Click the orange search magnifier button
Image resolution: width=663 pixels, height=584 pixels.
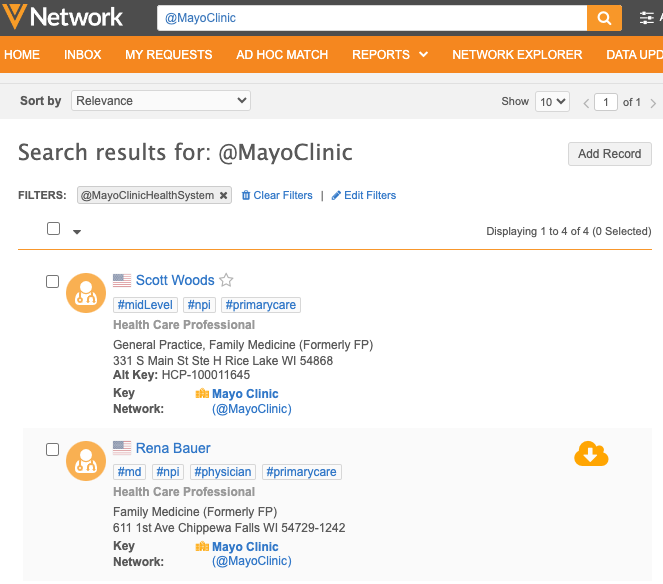click(603, 18)
